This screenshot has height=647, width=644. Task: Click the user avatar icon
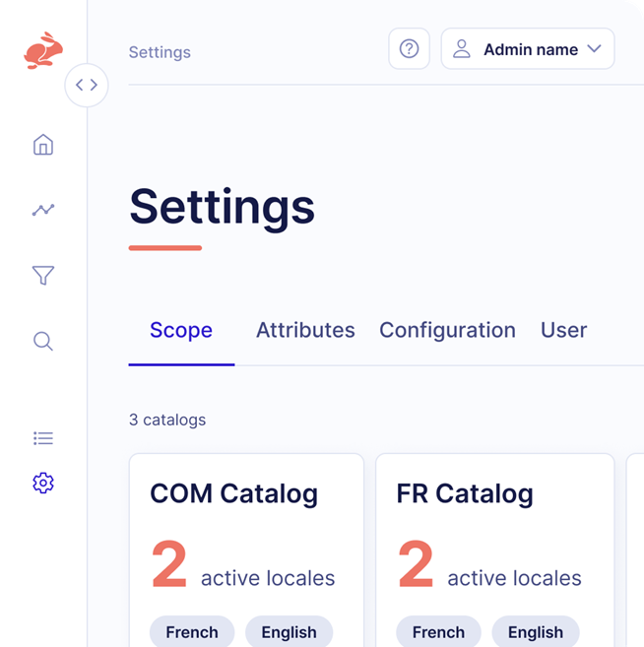pyautogui.click(x=461, y=49)
